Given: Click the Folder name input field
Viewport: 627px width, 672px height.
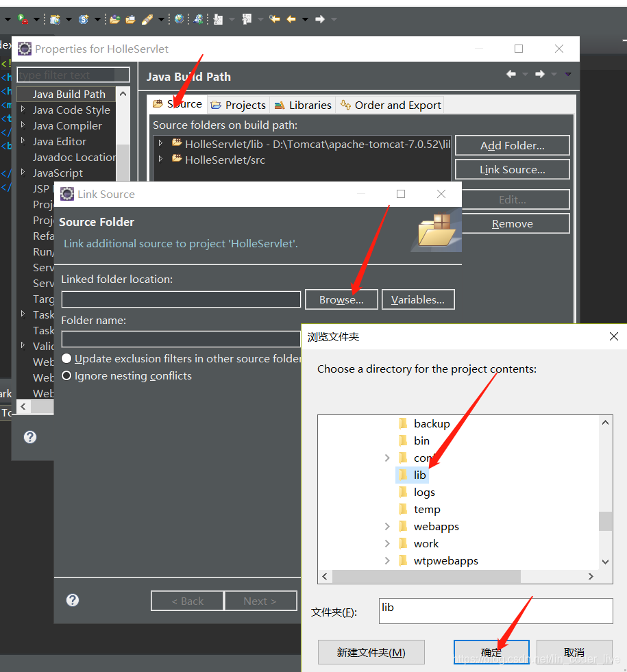Looking at the screenshot, I should (181, 338).
